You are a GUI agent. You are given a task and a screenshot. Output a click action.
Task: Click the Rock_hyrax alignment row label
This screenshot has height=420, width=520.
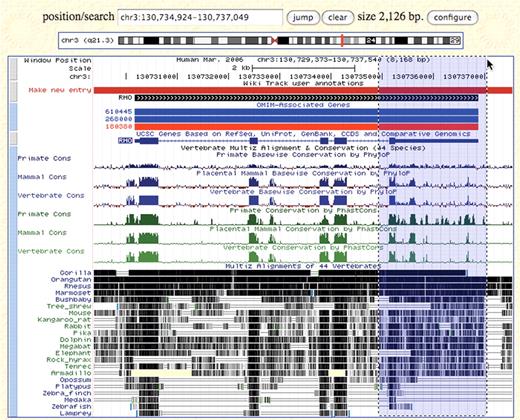69,359
